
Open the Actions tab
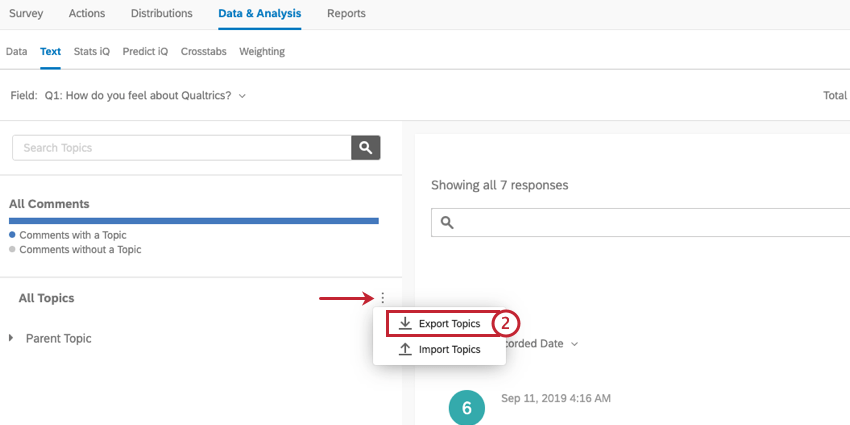click(x=88, y=14)
